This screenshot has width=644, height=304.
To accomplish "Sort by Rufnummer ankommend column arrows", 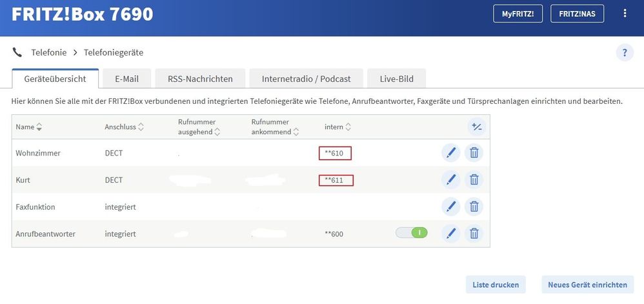I will (x=296, y=132).
